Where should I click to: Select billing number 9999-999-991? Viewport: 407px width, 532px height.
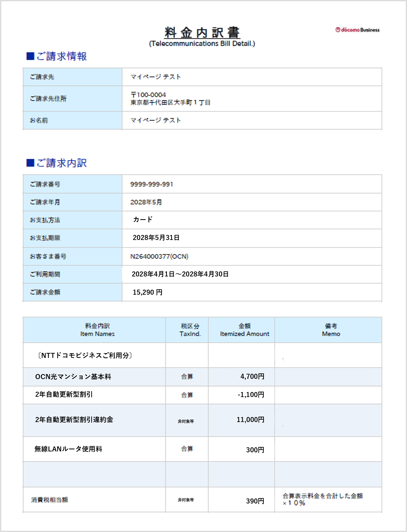[152, 184]
